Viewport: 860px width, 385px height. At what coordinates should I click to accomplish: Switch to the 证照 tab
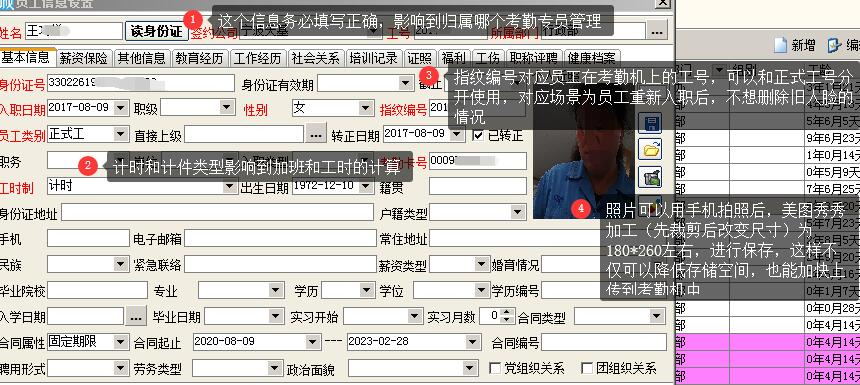(x=420, y=58)
